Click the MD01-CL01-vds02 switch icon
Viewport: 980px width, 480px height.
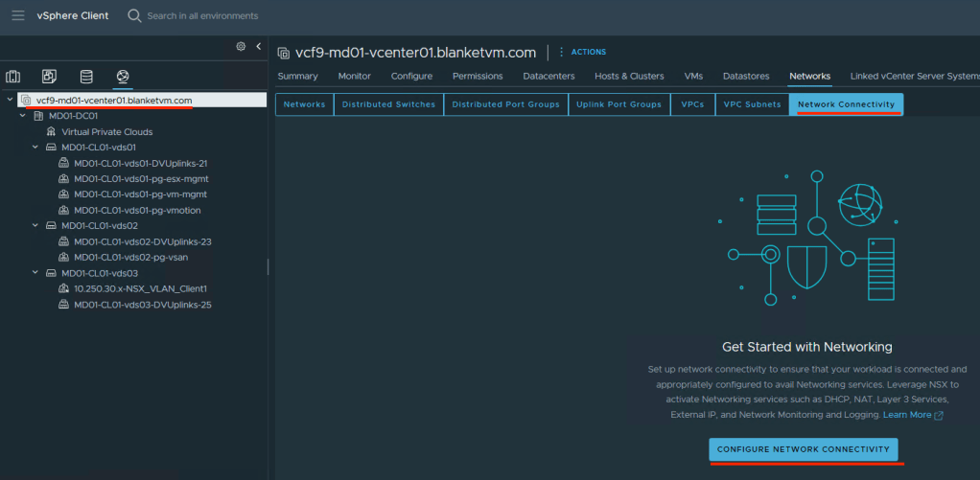pyautogui.click(x=51, y=226)
